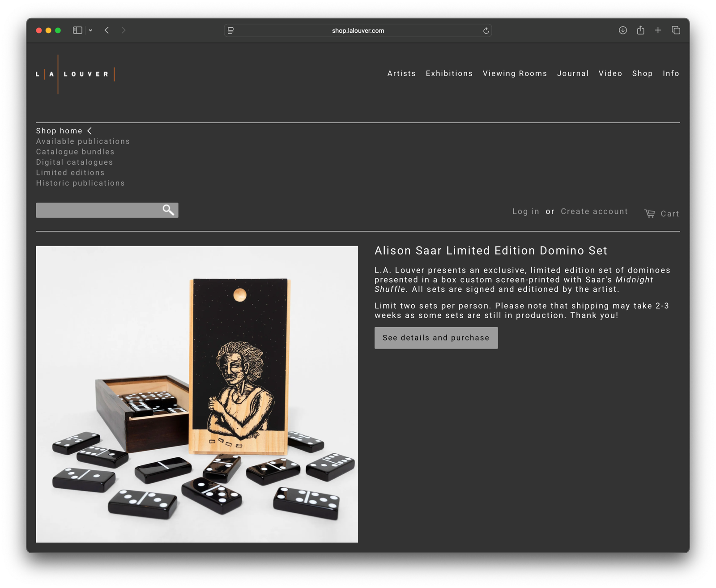Show the tab overview icon
Screen dimensions: 716x588
[x=676, y=30]
